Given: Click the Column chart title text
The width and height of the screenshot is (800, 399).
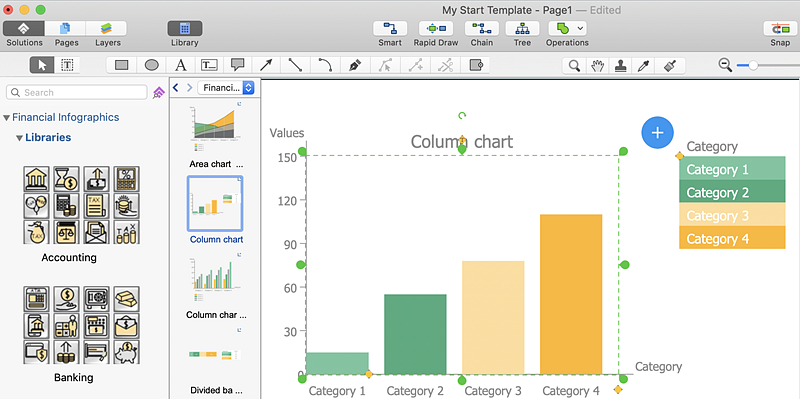Looking at the screenshot, I should [462, 142].
